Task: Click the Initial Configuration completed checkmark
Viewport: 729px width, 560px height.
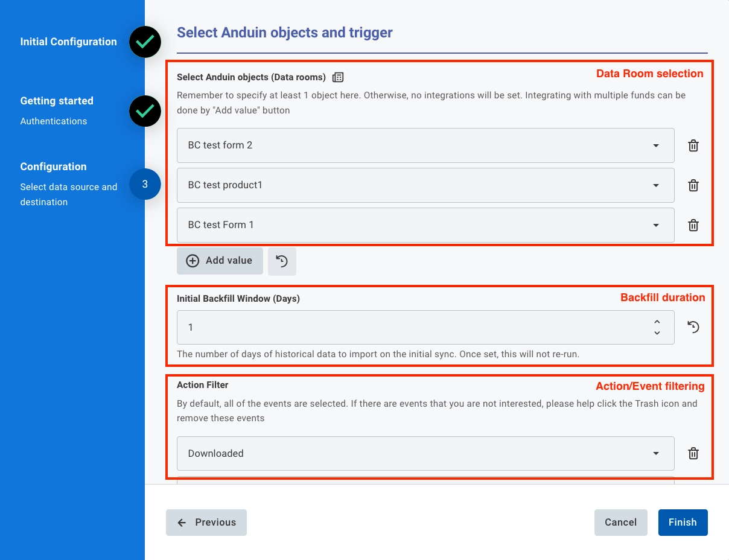Action: (145, 42)
